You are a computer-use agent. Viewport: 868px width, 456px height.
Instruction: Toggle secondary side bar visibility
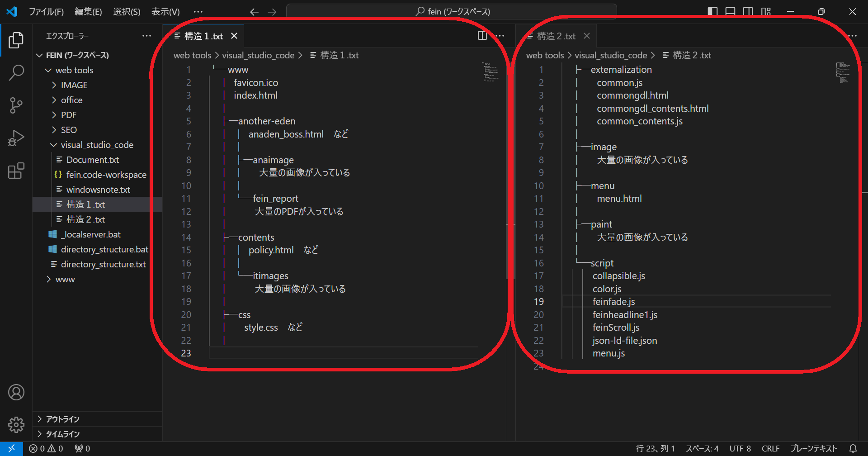[748, 12]
